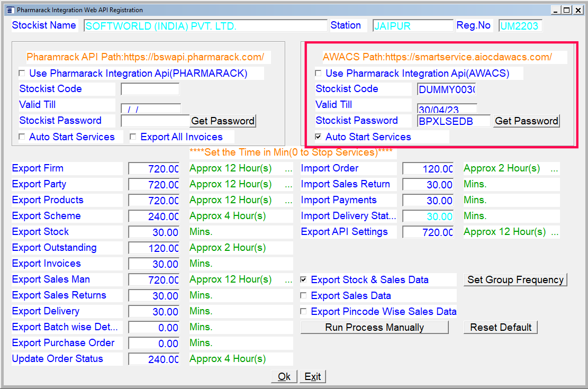
Task: Click Import Order label
Action: tap(330, 168)
